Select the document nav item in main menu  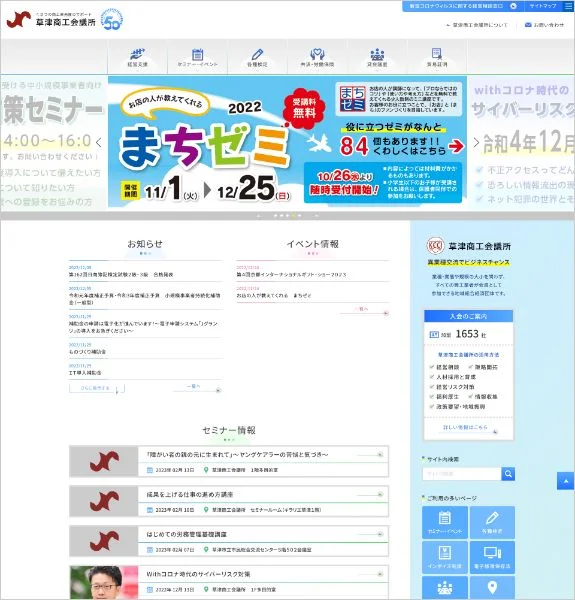437,58
